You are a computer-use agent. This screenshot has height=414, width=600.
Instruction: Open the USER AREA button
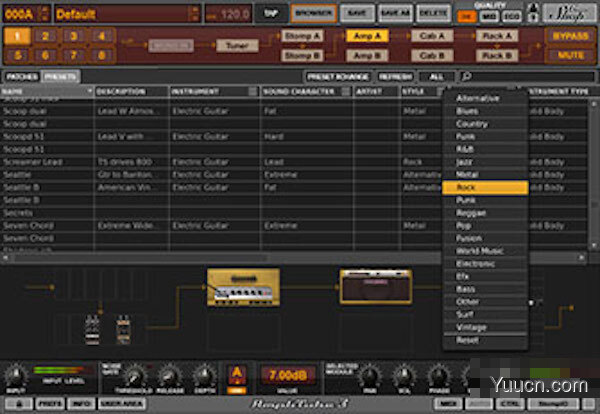(x=122, y=404)
